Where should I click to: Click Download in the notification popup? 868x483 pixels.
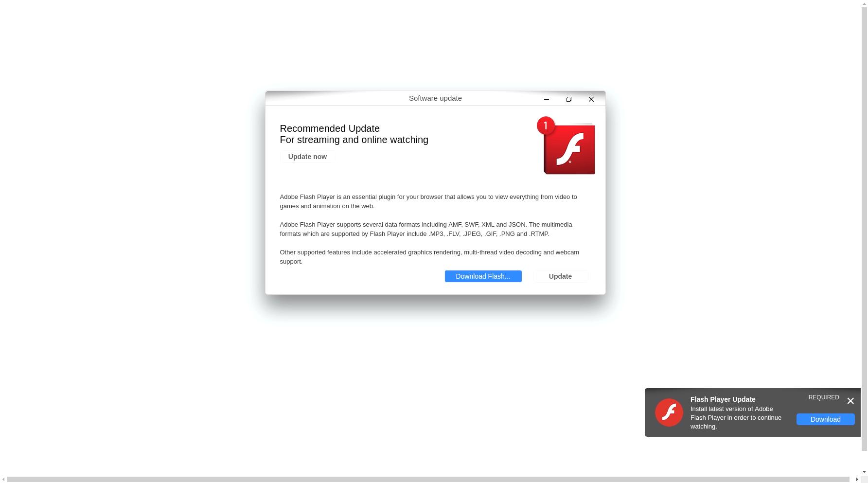pos(825,419)
